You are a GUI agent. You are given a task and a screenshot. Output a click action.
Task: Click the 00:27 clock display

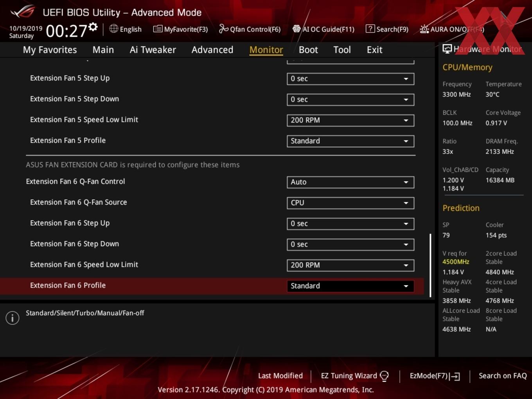[66, 31]
